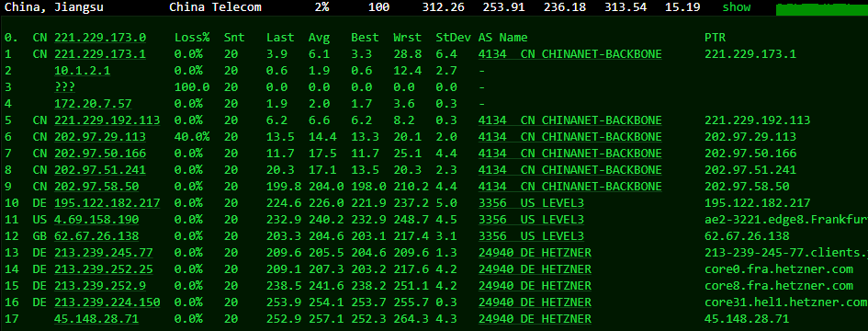Image resolution: width=868 pixels, height=331 pixels.
Task: Click the 'show' link for Jiangsu row
Action: click(x=737, y=7)
